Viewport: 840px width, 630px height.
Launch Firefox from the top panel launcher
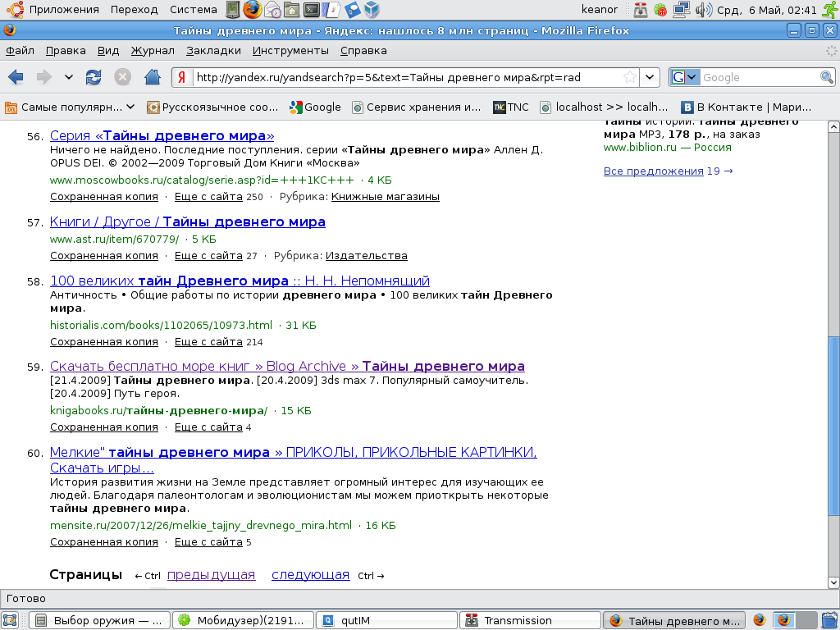coord(253,9)
